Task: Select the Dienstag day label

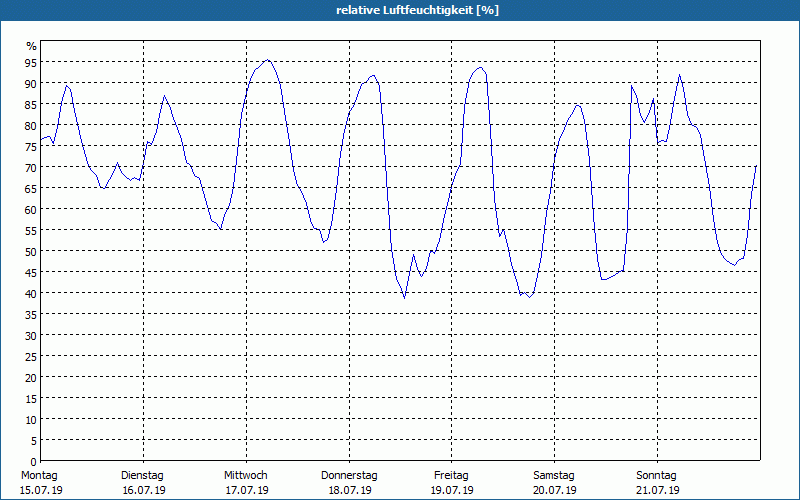Action: pos(142,475)
